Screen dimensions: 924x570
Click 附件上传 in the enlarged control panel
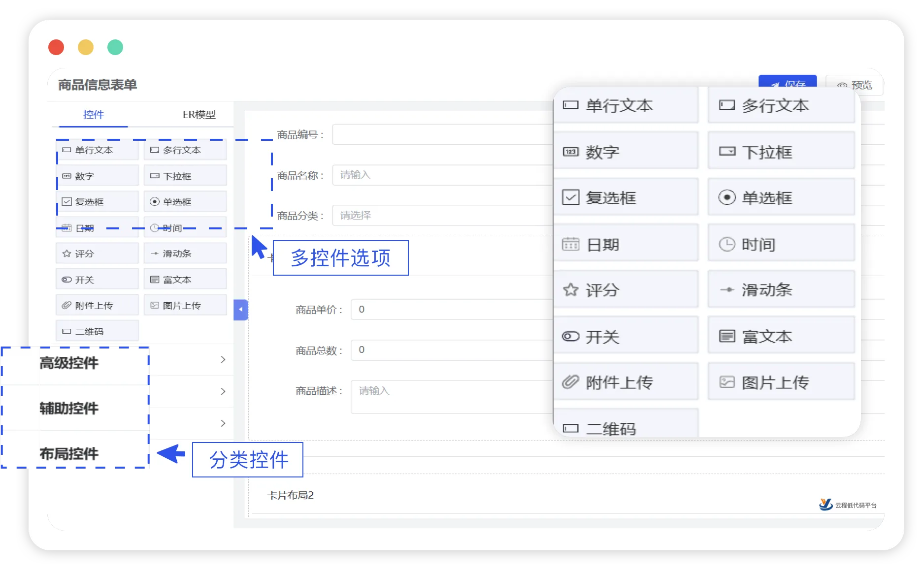click(626, 382)
